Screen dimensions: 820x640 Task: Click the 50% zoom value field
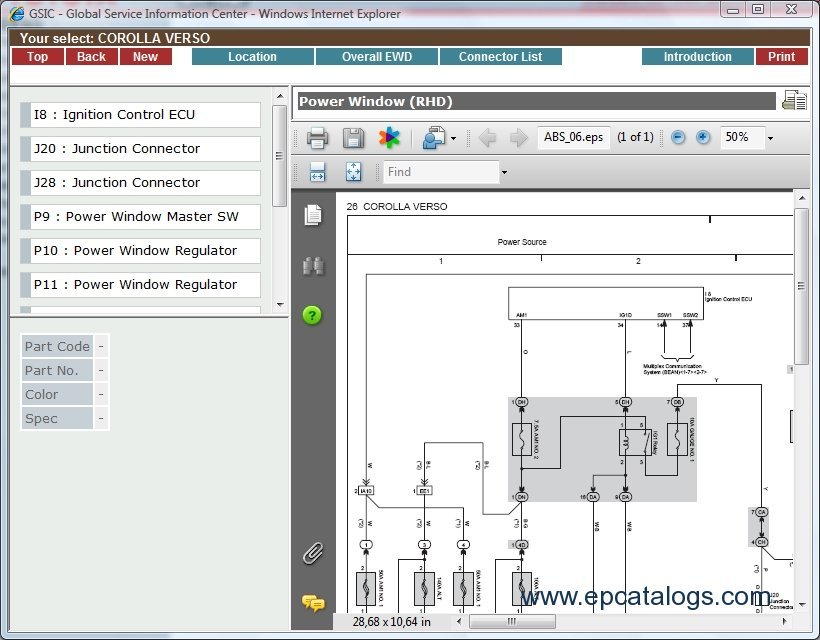click(742, 138)
